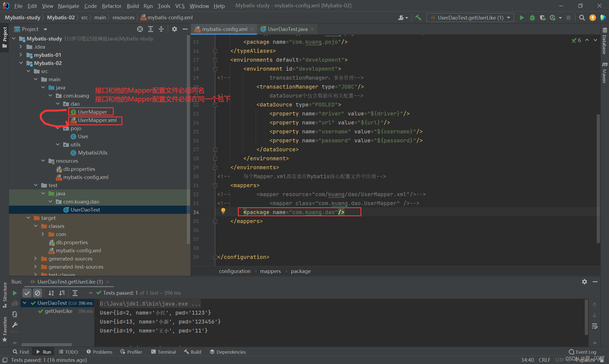
Task: Locate current file target icon in Project
Action: (140, 29)
